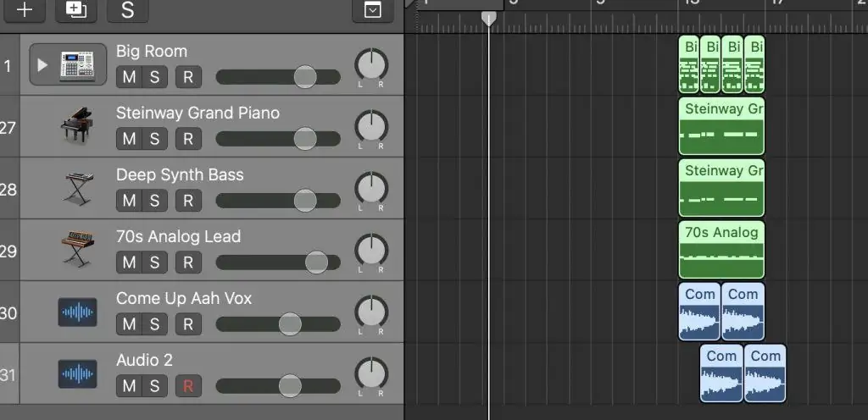Select the Audio 2 waveform icon
This screenshot has height=420, width=868.
click(x=77, y=374)
